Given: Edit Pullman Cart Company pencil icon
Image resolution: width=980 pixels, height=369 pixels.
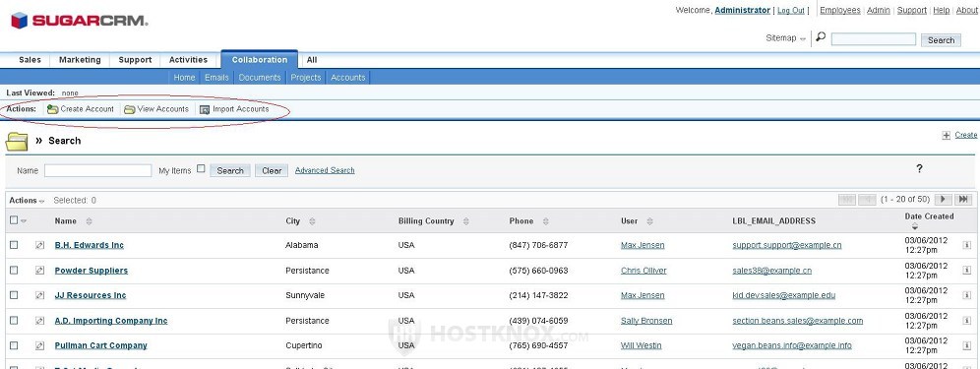Looking at the screenshot, I should (x=40, y=345).
